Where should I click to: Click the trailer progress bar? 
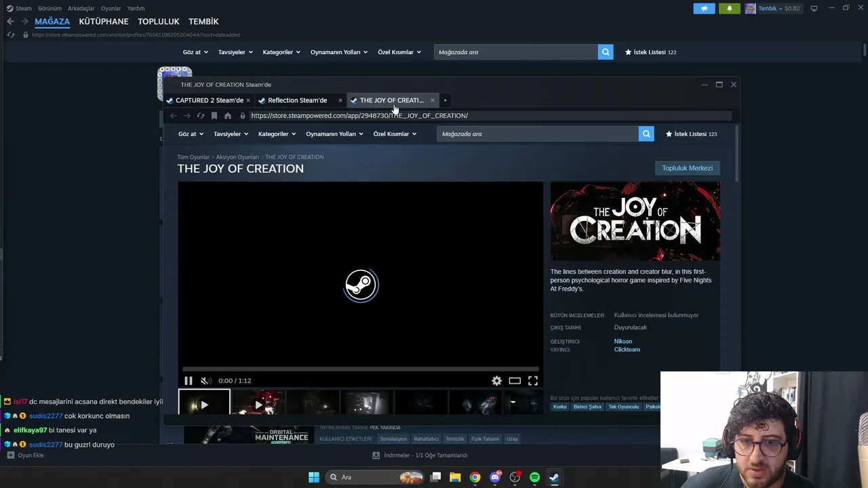click(x=361, y=369)
